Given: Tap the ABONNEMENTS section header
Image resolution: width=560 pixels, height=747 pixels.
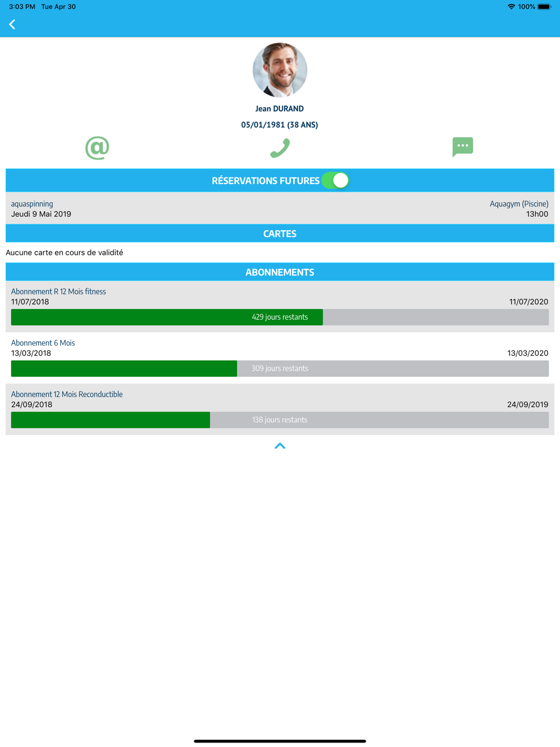Looking at the screenshot, I should tap(280, 272).
